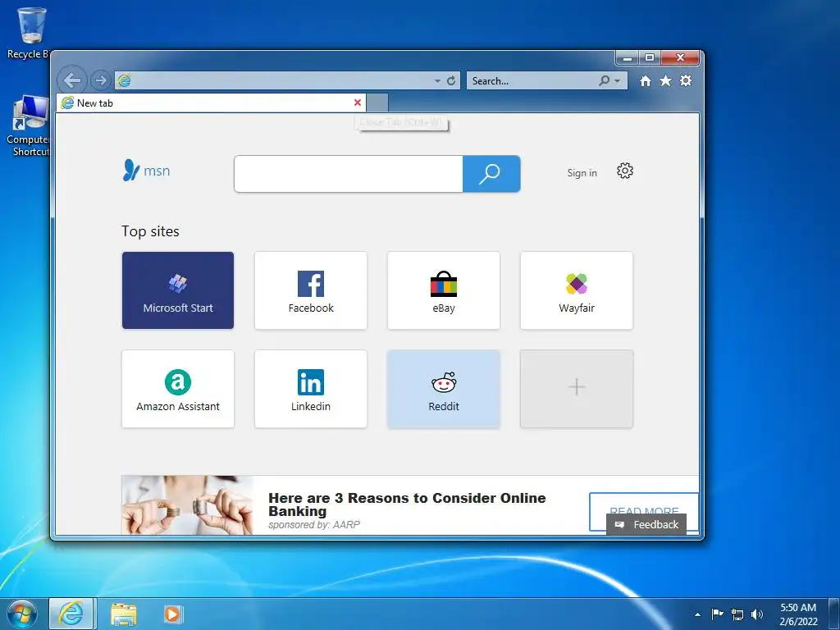Image resolution: width=840 pixels, height=630 pixels.
Task: Open the Tools gear icon in the toolbar
Action: click(686, 81)
